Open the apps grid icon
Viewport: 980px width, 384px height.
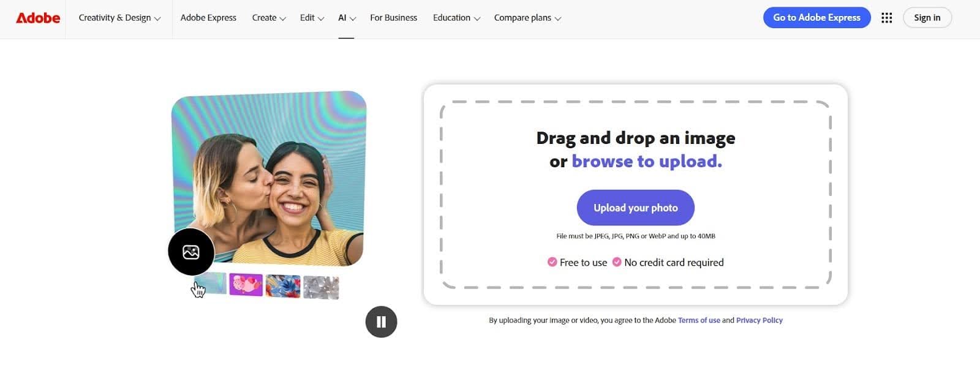pyautogui.click(x=886, y=18)
